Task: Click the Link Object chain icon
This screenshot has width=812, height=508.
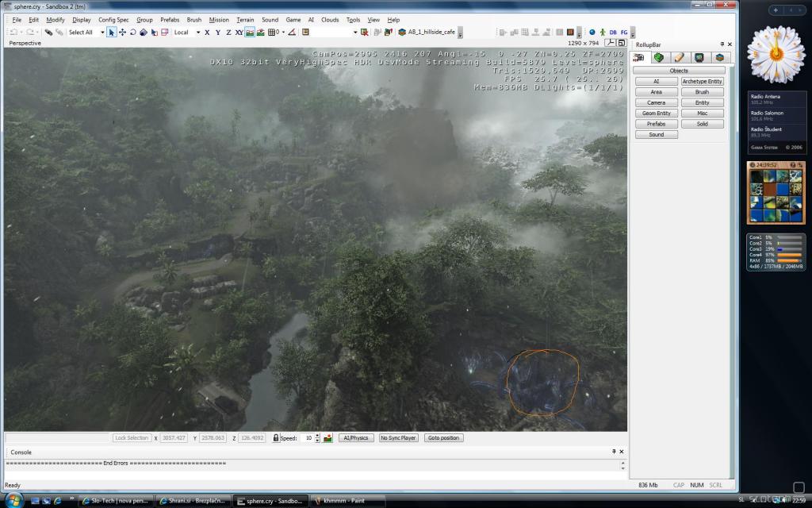Action: point(48,32)
